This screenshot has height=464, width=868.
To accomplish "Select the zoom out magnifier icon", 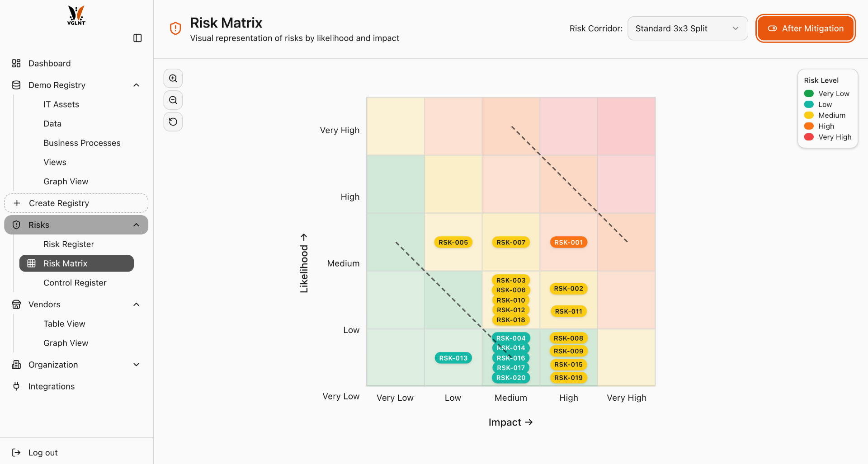I will pos(173,100).
